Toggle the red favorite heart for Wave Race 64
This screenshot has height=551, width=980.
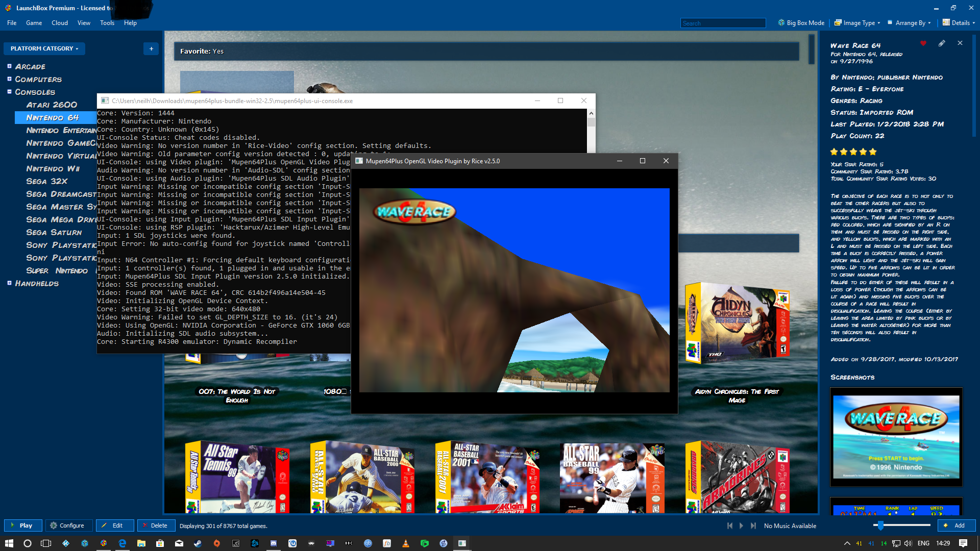point(923,43)
